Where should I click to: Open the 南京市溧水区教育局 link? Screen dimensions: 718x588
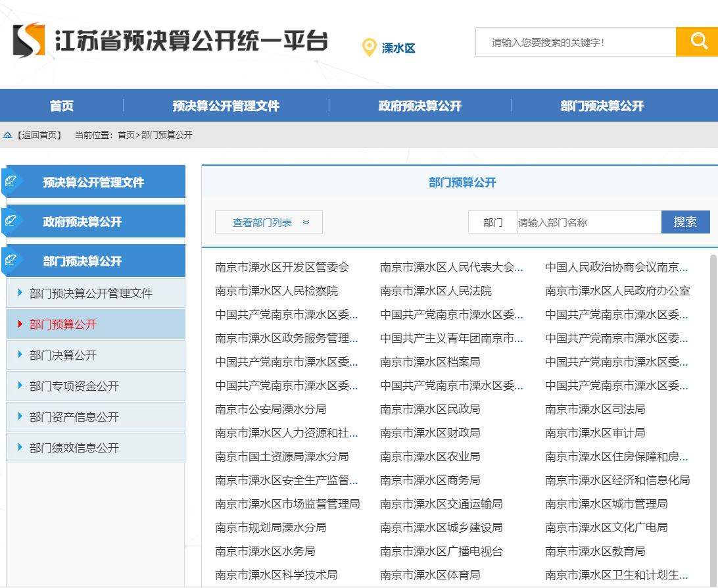coord(595,551)
